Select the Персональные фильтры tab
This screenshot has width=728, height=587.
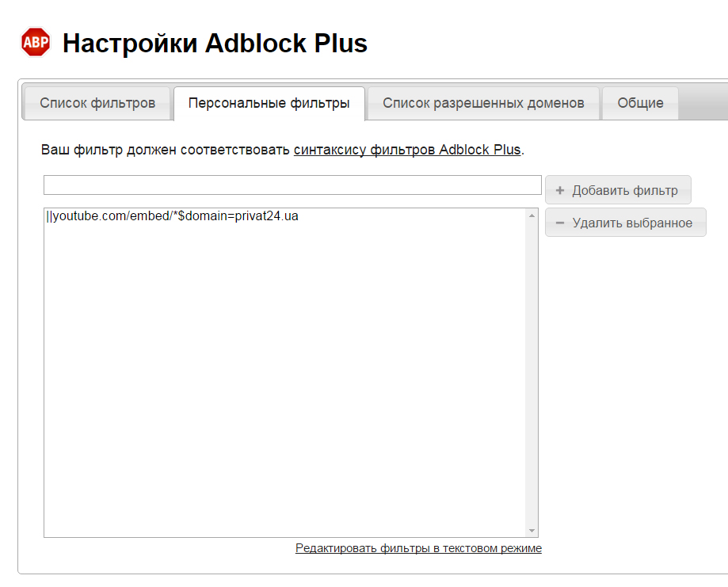point(269,103)
